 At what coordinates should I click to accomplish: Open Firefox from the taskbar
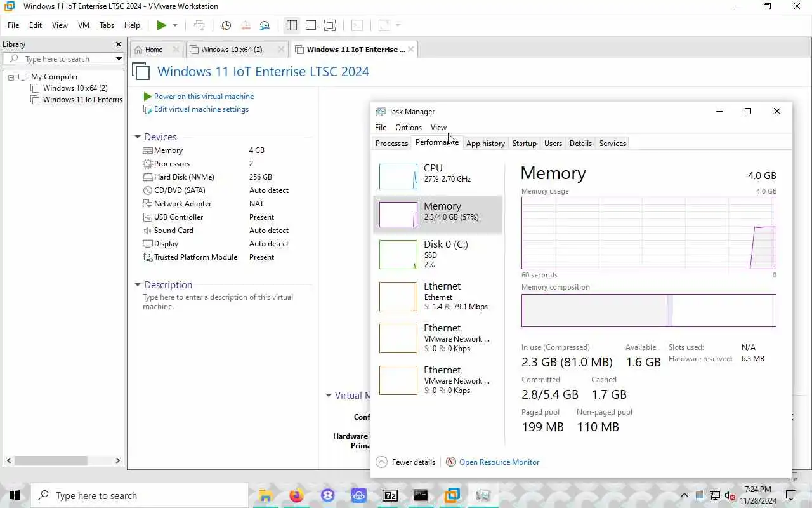pyautogui.click(x=296, y=495)
